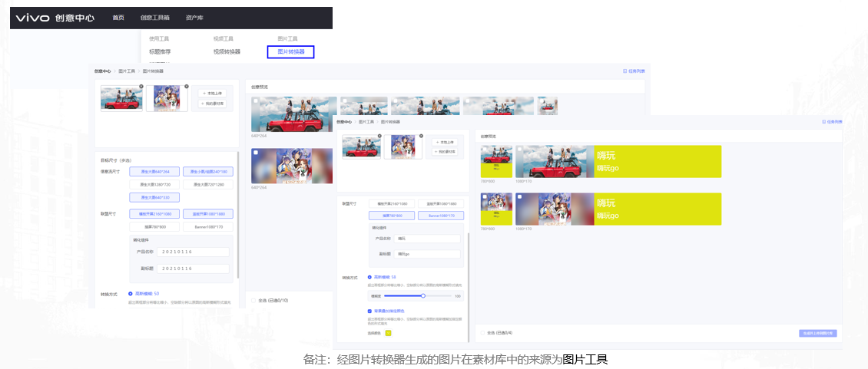Select 图片转换器 from the tools menu
The width and height of the screenshot is (868, 369).
click(290, 51)
